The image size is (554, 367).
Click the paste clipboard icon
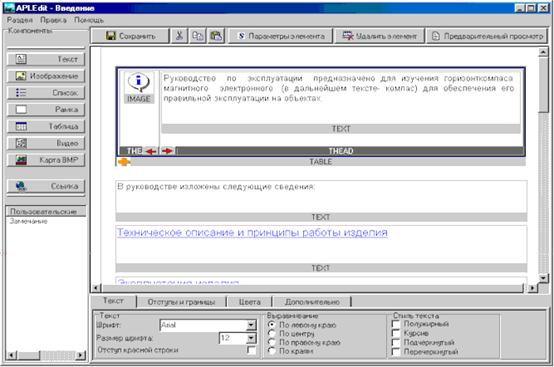[x=216, y=36]
